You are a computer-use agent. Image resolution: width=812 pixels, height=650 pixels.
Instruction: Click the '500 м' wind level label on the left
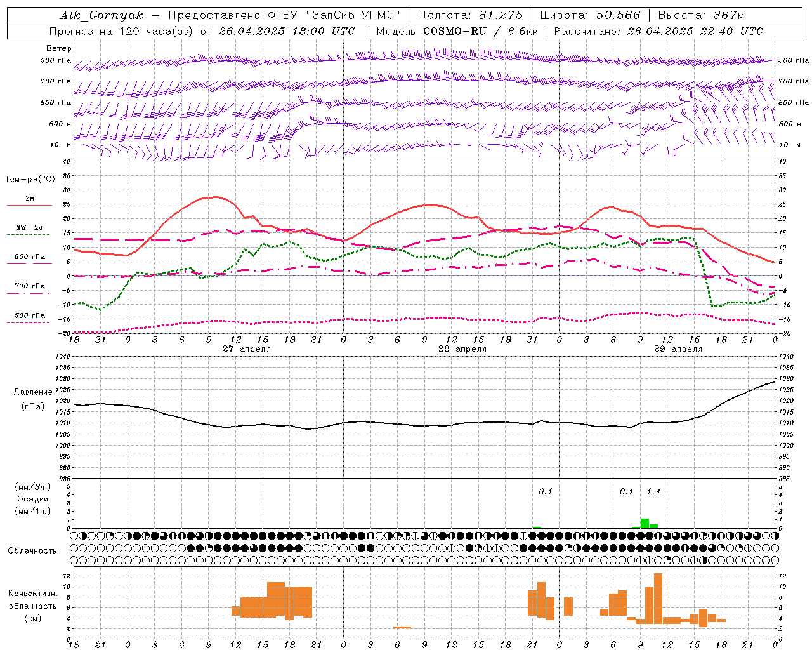tap(60, 124)
